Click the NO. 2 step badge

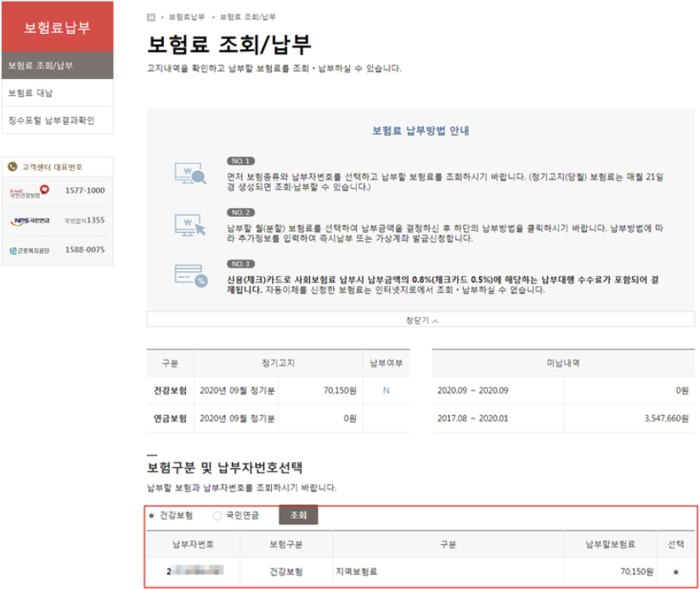(240, 212)
